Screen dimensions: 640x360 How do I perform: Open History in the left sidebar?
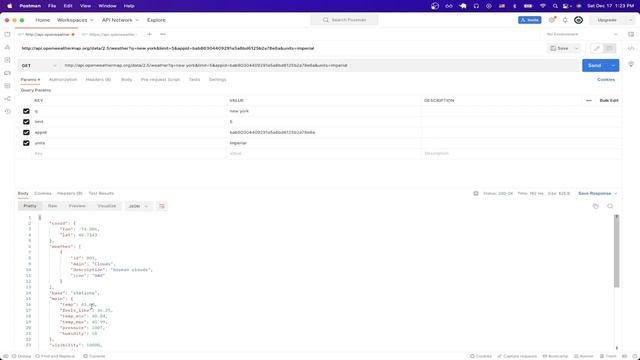click(x=7, y=111)
